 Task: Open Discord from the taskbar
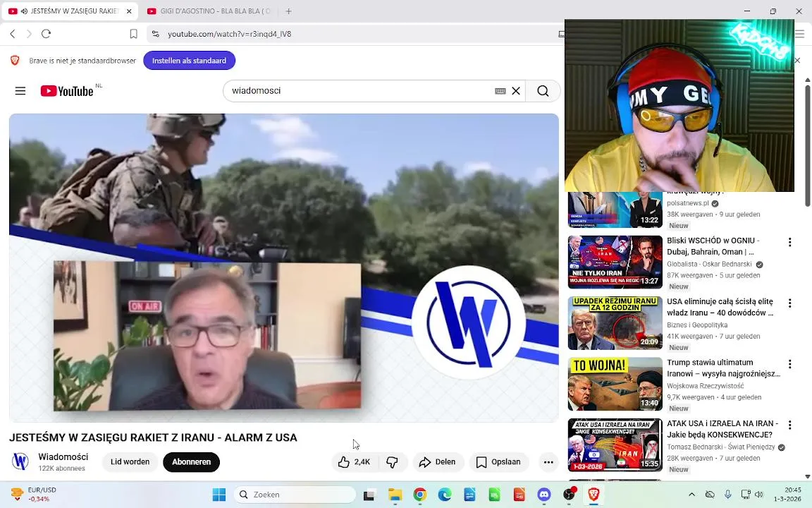click(x=543, y=495)
